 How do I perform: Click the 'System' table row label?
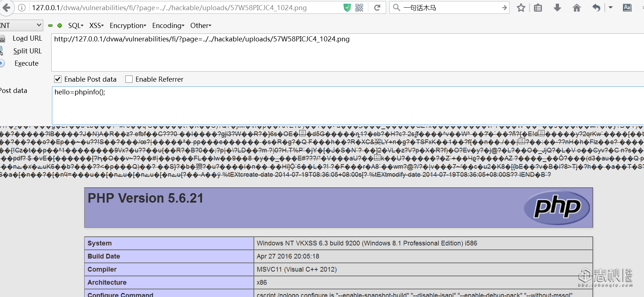[100, 243]
